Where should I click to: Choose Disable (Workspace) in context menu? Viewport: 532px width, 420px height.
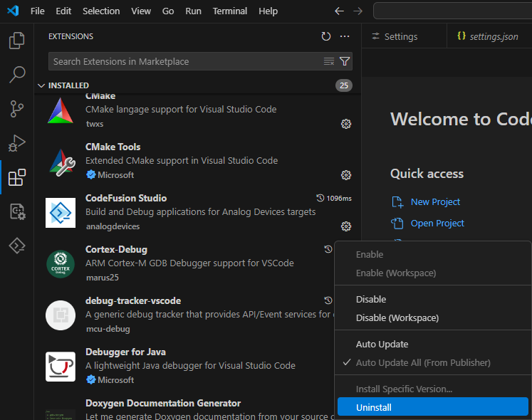433,318
